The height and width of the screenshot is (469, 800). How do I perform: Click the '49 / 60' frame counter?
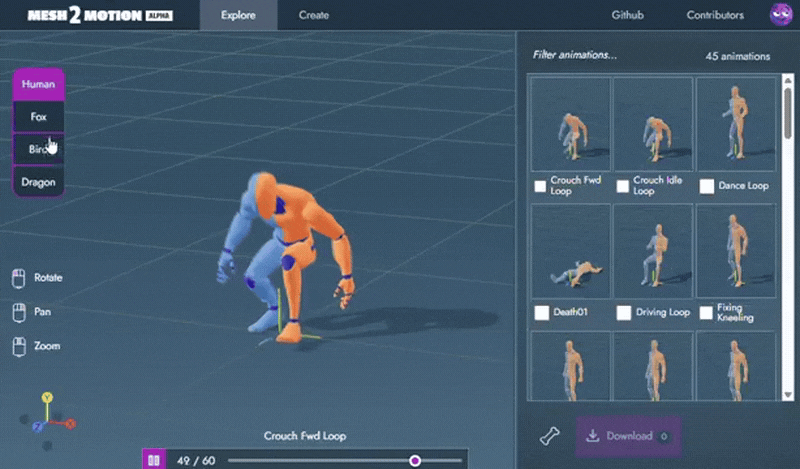(x=196, y=461)
